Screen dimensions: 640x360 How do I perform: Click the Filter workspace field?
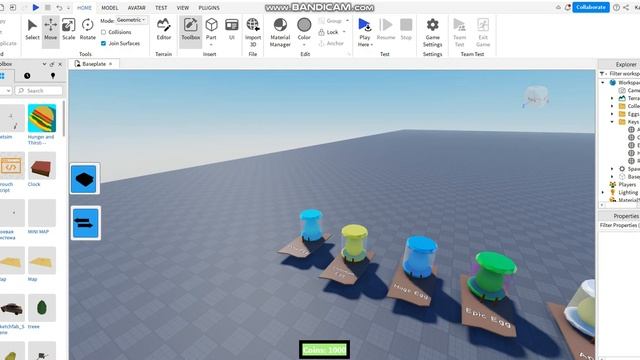point(624,73)
